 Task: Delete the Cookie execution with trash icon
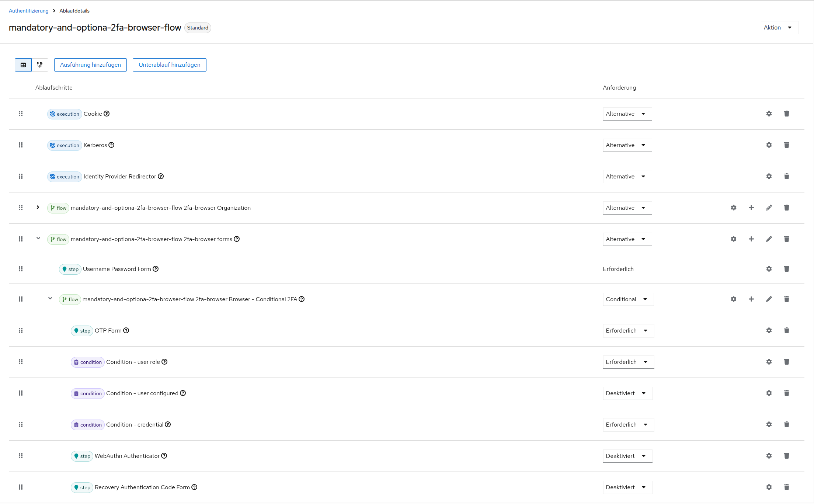(x=786, y=114)
